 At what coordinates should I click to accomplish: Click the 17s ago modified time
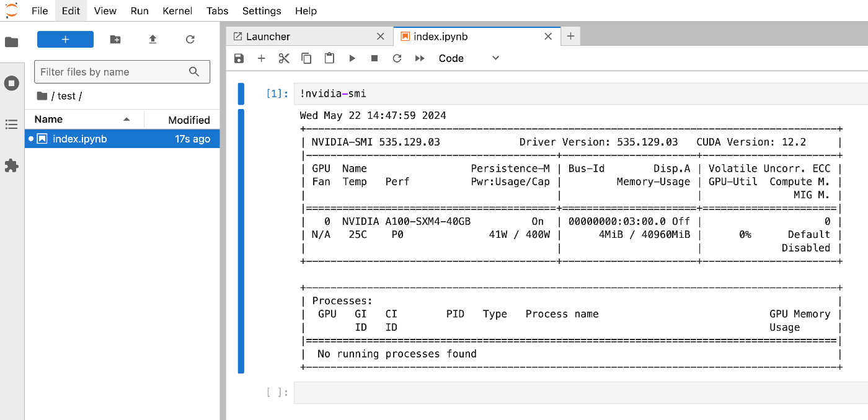tap(192, 139)
